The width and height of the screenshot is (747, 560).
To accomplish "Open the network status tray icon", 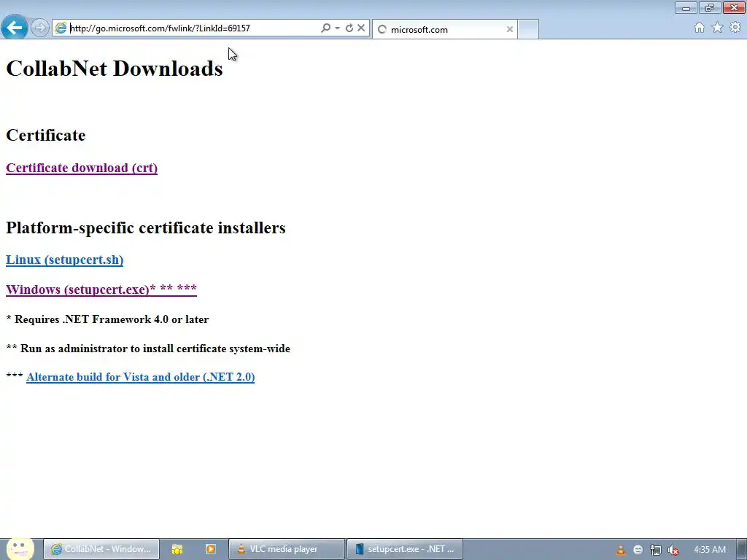I will point(656,550).
